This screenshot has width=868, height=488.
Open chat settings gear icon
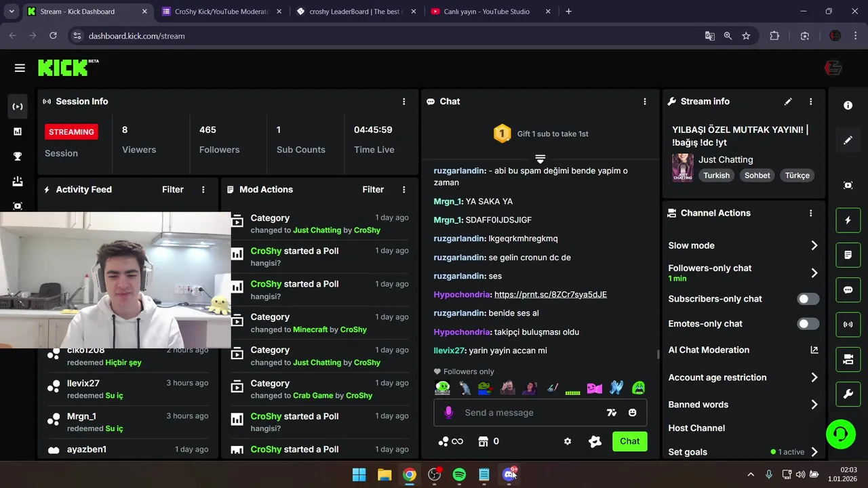[x=568, y=441]
